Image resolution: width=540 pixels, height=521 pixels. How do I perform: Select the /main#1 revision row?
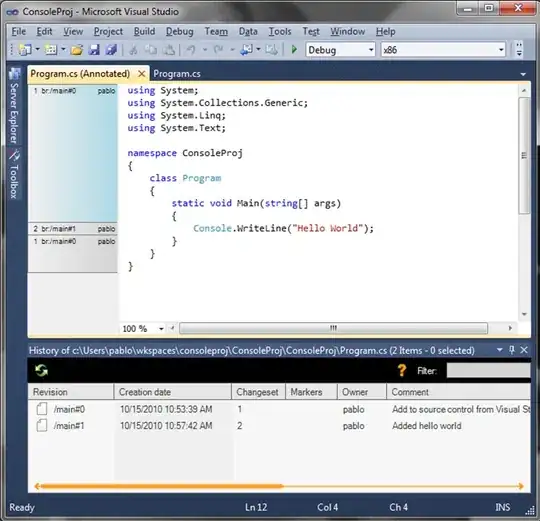pyautogui.click(x=279, y=426)
